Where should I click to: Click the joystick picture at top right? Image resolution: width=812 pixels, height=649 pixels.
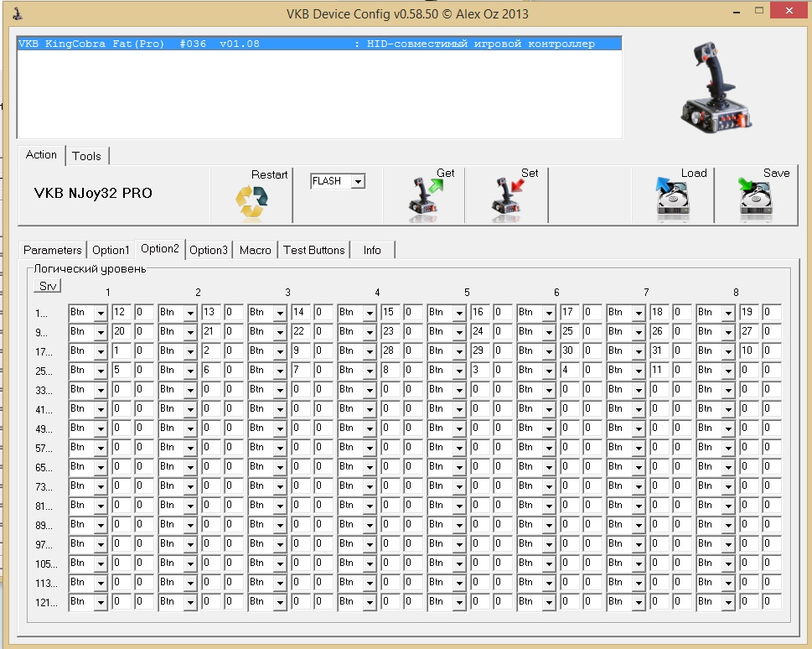[717, 86]
